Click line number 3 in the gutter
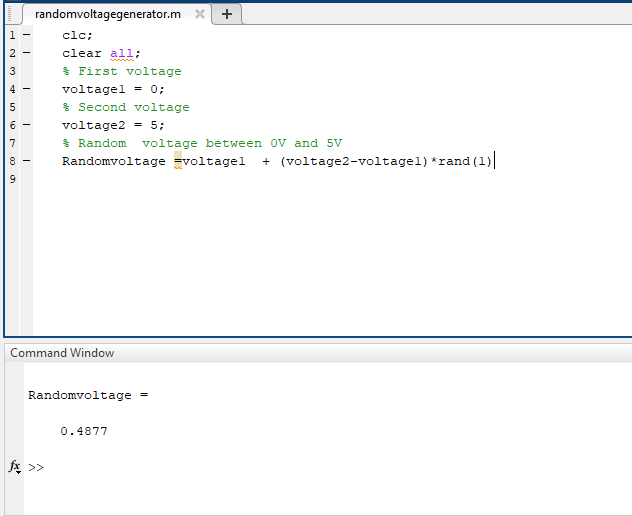 [12, 71]
